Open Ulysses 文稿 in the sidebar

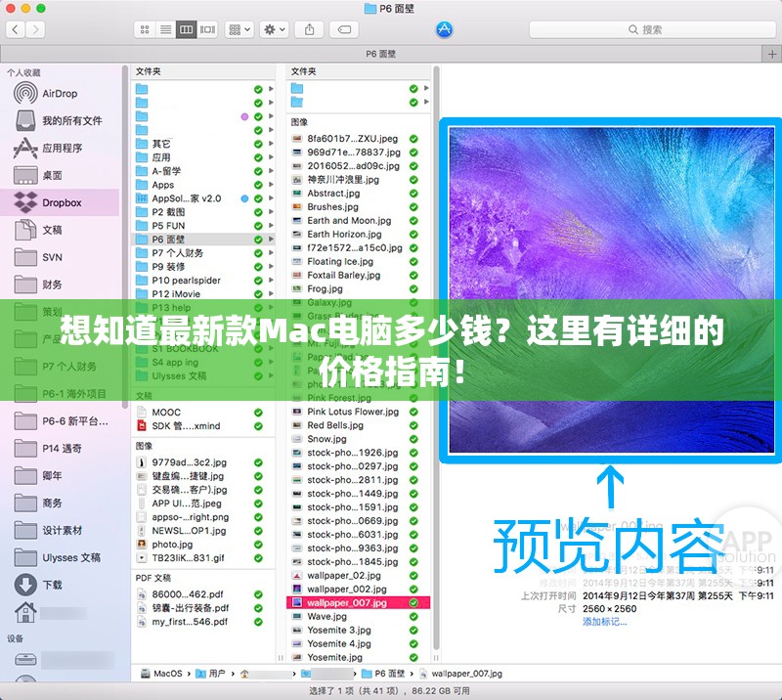[x=60, y=557]
